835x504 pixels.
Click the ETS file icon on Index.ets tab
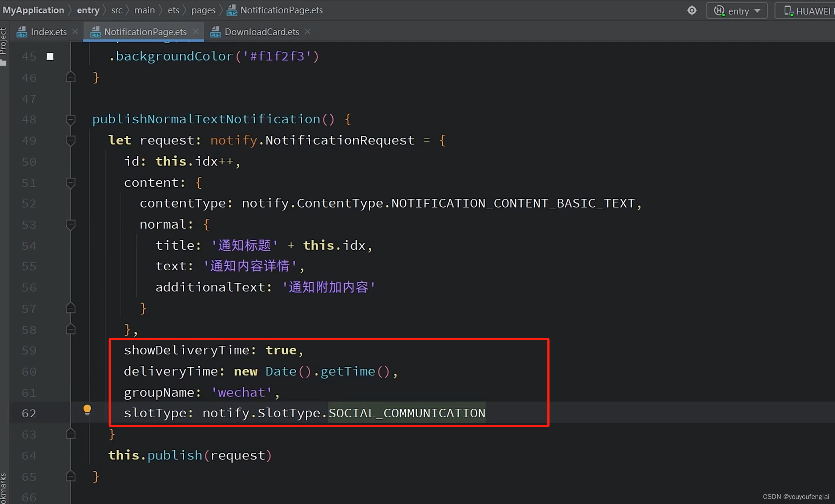point(22,32)
